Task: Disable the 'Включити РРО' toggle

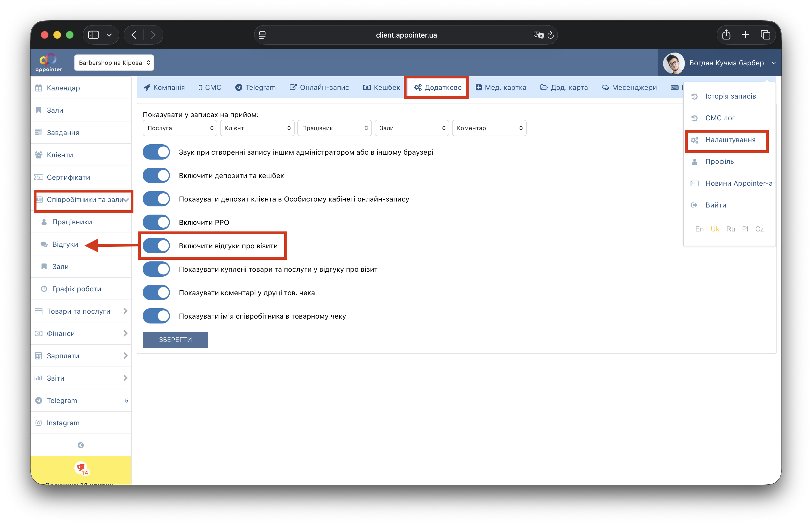Action: tap(157, 222)
